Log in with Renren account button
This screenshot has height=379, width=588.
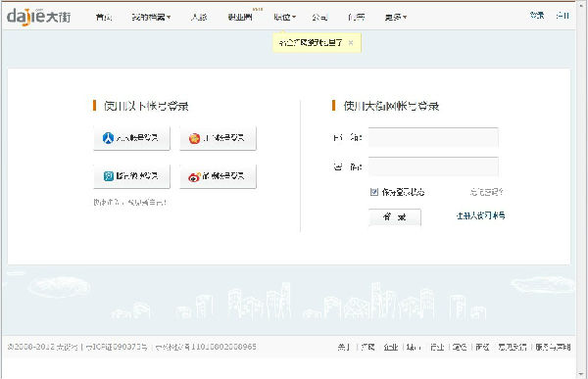point(131,138)
